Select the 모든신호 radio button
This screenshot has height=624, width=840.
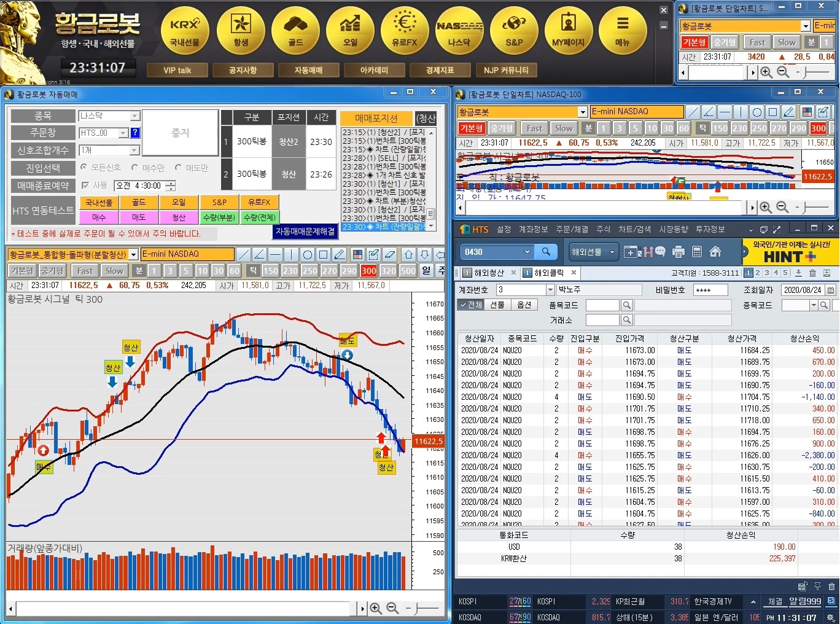[84, 167]
